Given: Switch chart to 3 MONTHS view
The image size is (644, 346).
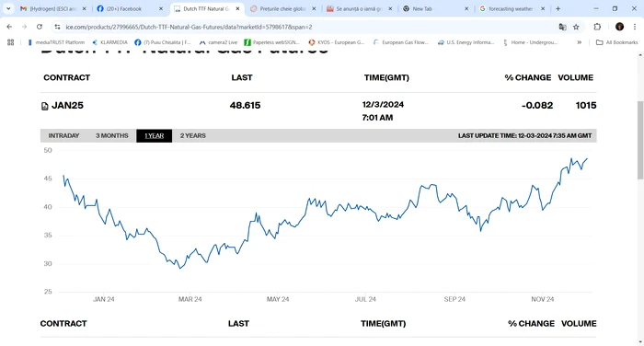Looking at the screenshot, I should (111, 135).
